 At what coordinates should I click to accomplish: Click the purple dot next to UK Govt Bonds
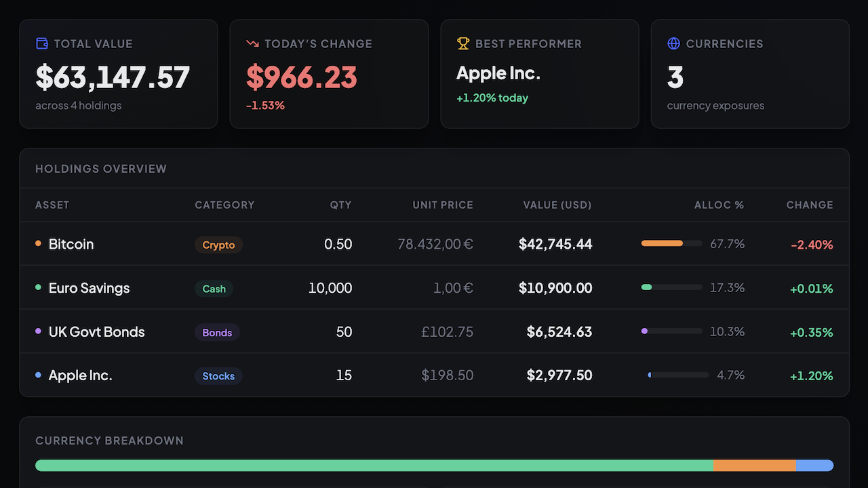[x=39, y=331]
